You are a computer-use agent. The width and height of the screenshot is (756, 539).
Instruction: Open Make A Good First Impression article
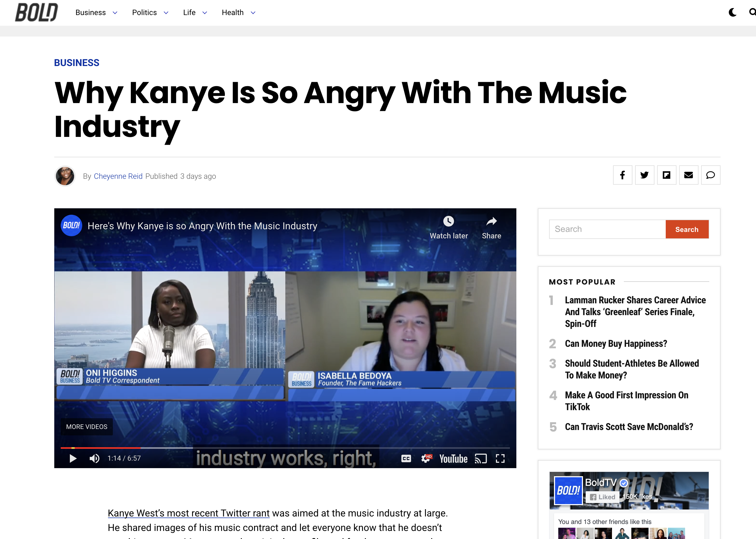pos(627,401)
